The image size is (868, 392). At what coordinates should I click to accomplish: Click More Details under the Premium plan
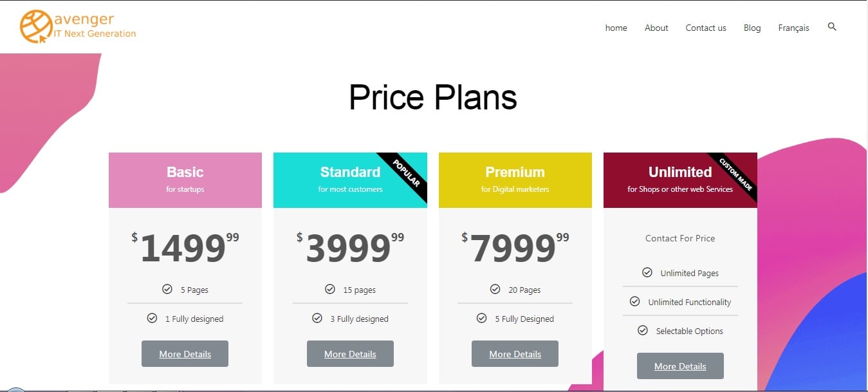(x=515, y=354)
